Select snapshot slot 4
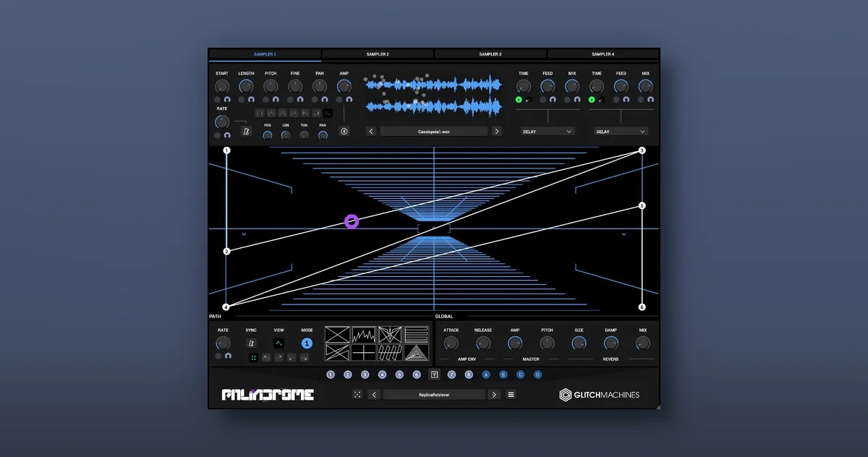The width and height of the screenshot is (868, 457). 382,375
